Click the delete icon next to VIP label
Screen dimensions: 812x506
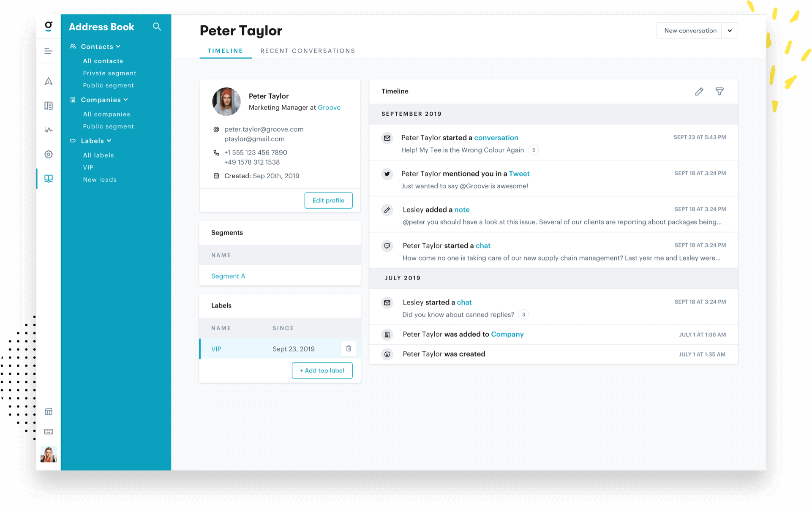pyautogui.click(x=349, y=348)
